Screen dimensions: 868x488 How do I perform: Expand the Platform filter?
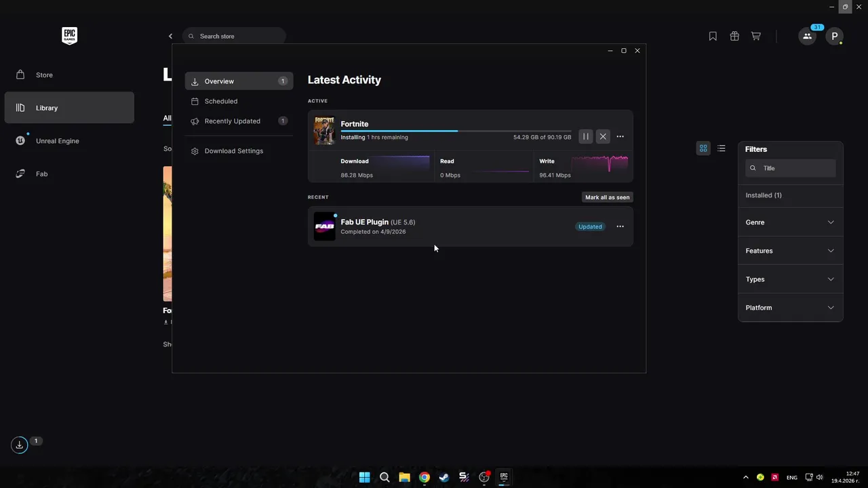(790, 308)
